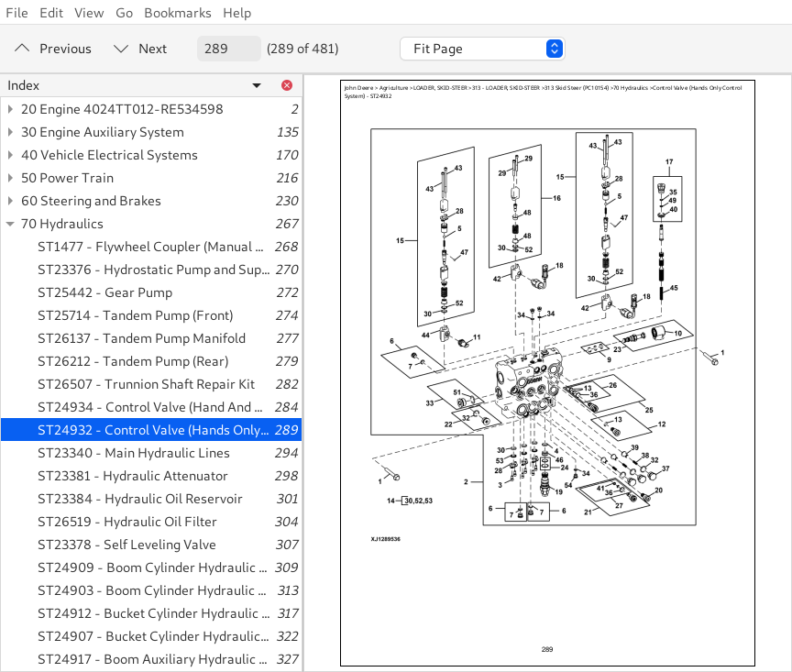Select ST23378 - Self Leveling Valve

coord(126,545)
